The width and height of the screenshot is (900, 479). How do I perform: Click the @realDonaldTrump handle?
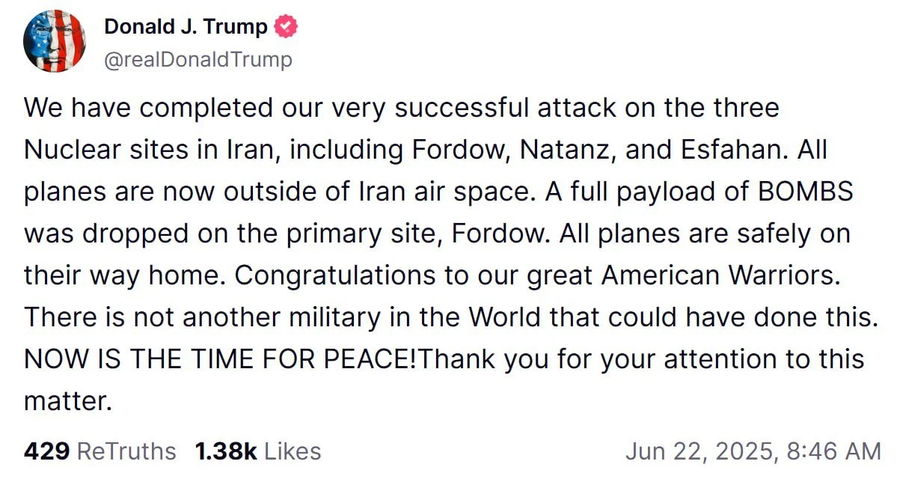[x=198, y=60]
